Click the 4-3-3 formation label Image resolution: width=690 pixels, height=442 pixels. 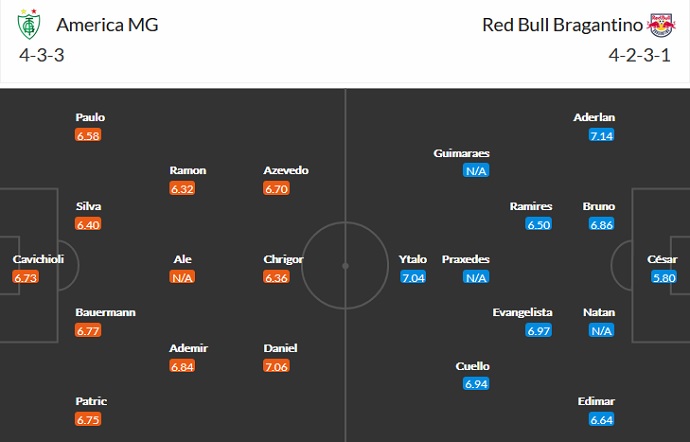[x=41, y=54]
